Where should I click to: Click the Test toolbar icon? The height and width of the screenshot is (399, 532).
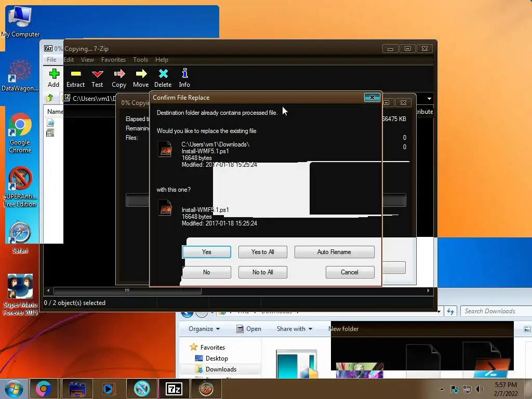97,74
